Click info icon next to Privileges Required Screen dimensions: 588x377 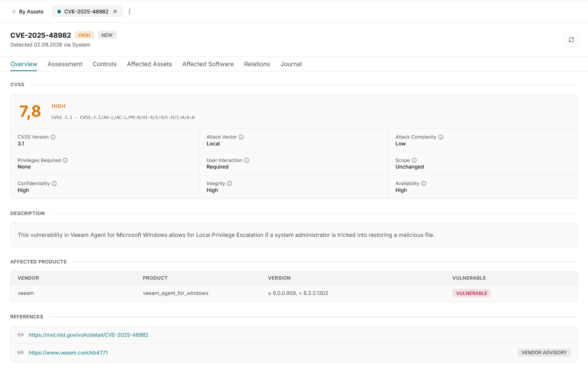click(x=65, y=160)
